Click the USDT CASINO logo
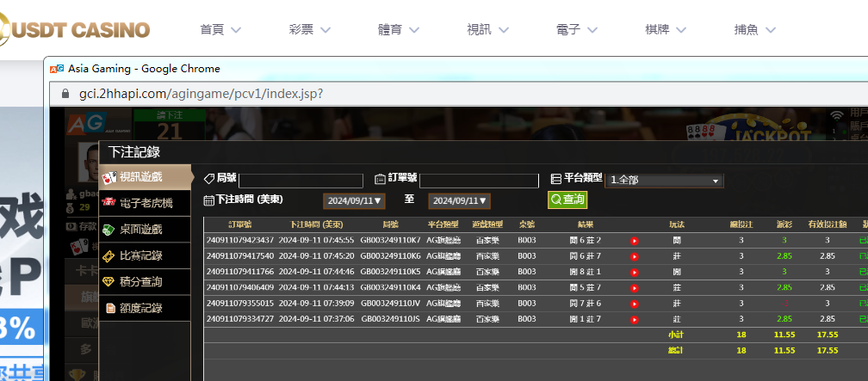The height and width of the screenshot is (381, 868). [x=75, y=30]
